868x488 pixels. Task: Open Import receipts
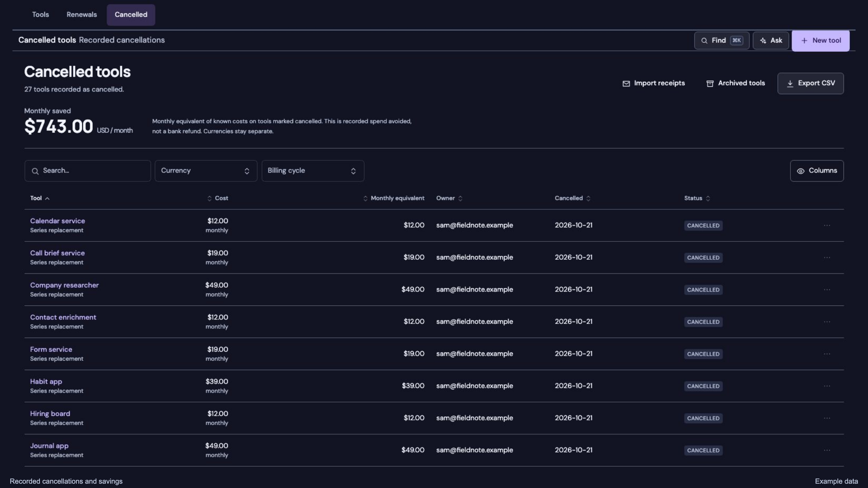653,83
